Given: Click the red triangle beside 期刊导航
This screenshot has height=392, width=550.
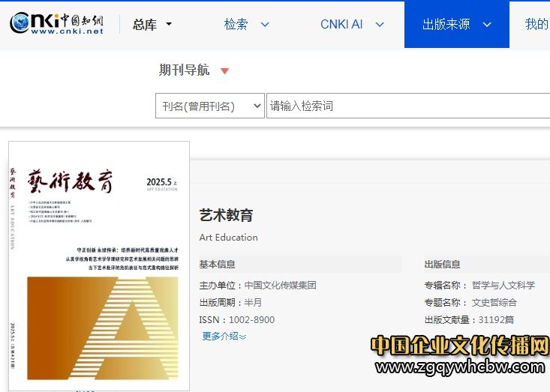Looking at the screenshot, I should 224,71.
